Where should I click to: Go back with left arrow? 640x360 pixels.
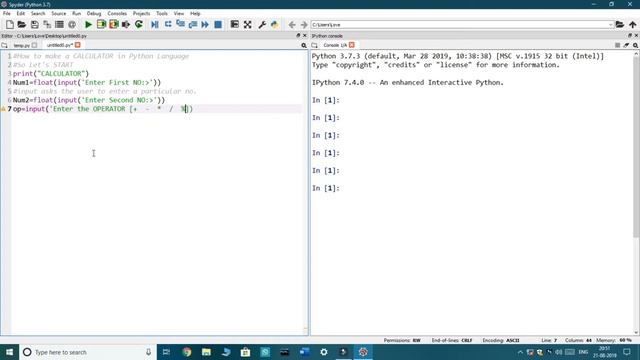click(292, 24)
